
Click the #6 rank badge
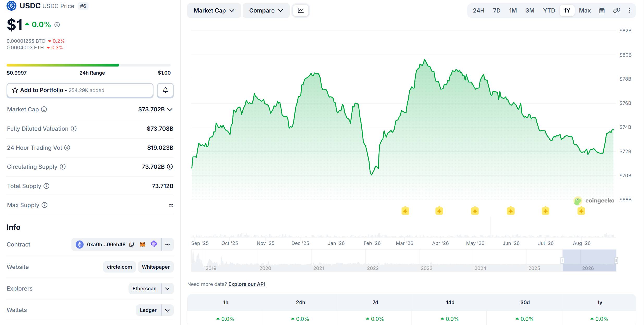[x=83, y=6]
